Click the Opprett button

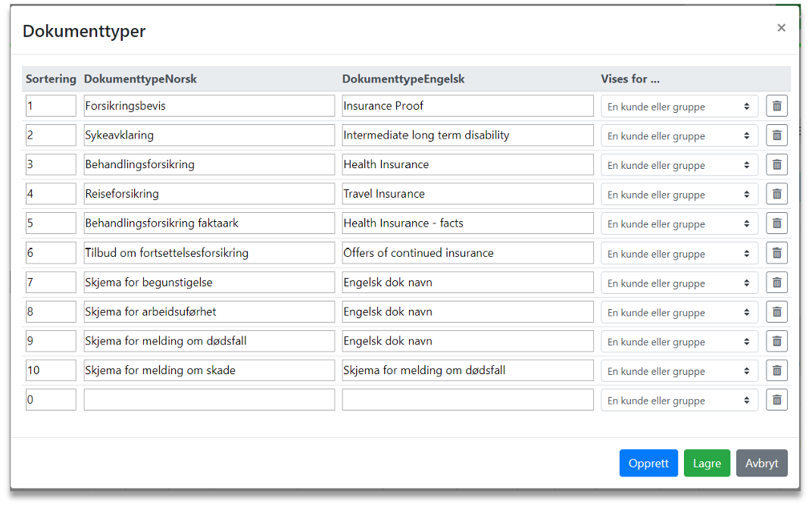click(x=648, y=464)
